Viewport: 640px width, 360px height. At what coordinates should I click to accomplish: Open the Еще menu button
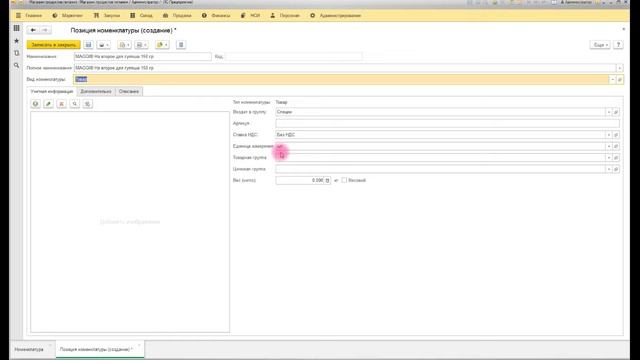coord(600,44)
